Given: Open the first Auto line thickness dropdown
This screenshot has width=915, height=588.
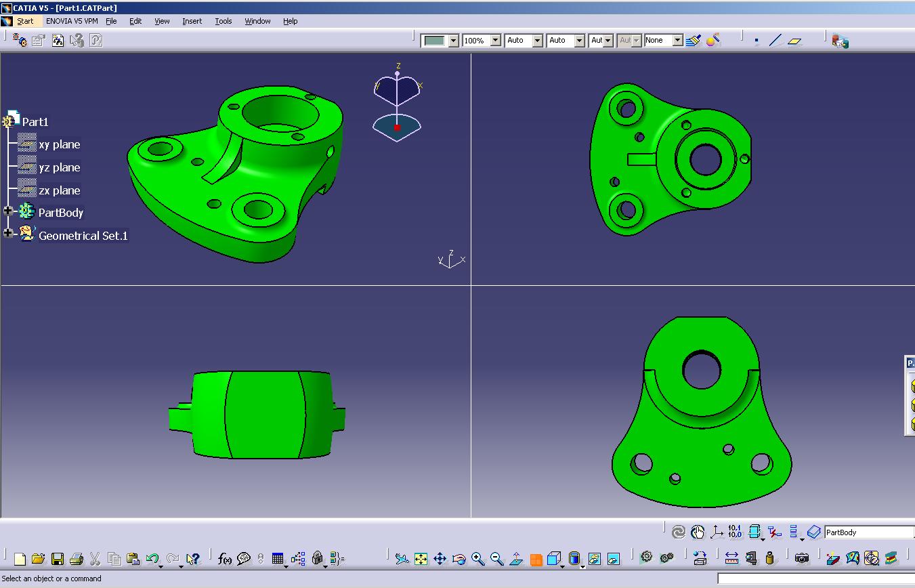Looking at the screenshot, I should 537,41.
